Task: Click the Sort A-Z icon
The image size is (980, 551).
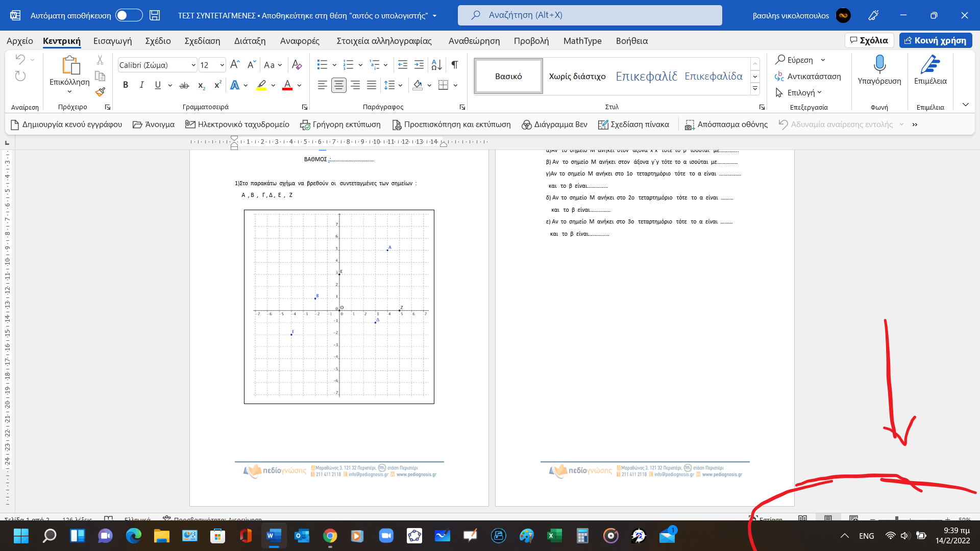Action: (436, 65)
